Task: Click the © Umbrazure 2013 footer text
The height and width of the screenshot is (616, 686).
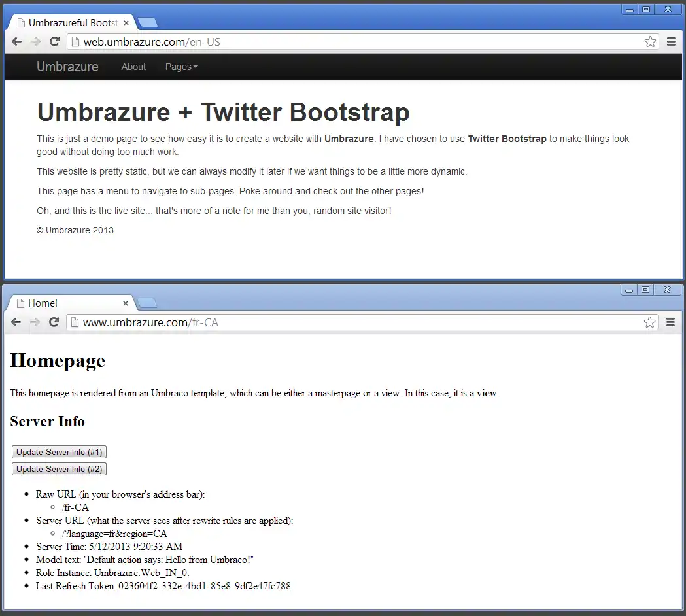Action: [75, 230]
